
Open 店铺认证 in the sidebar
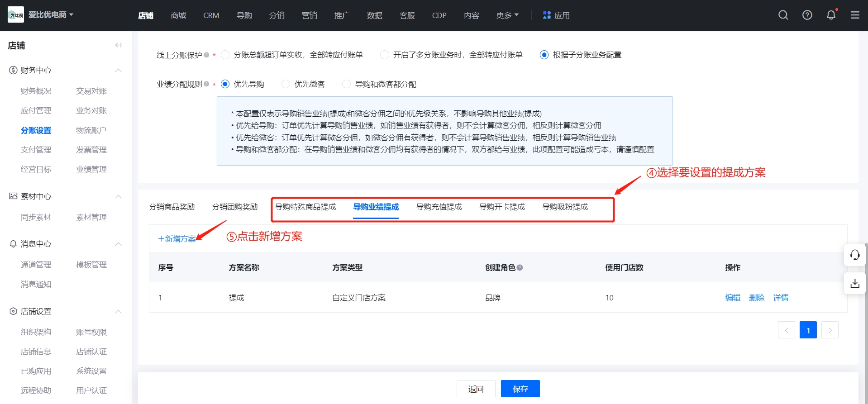click(x=91, y=352)
